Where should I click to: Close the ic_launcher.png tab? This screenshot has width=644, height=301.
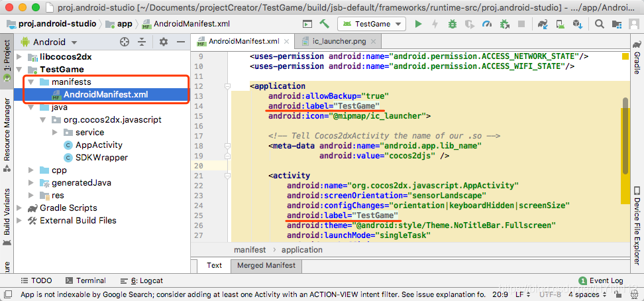tap(373, 41)
